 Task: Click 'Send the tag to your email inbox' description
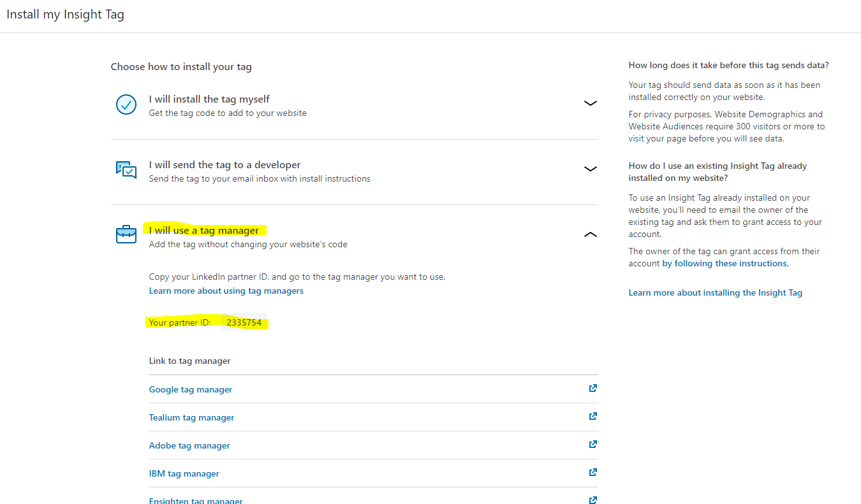(260, 178)
